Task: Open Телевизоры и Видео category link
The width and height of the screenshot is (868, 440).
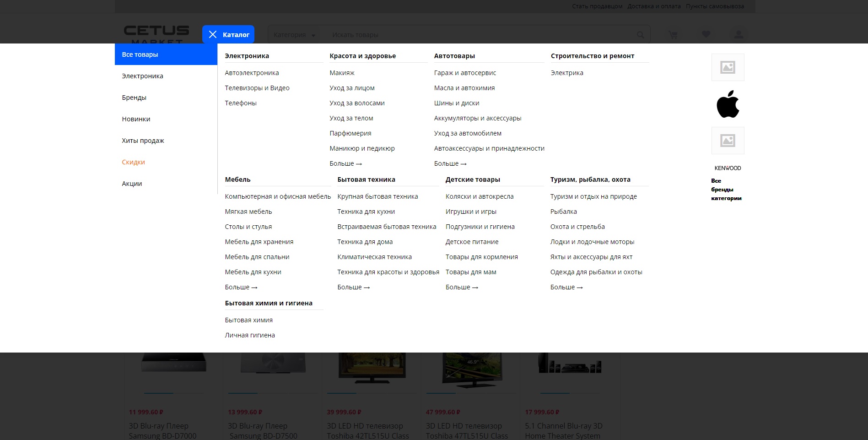Action: (257, 88)
